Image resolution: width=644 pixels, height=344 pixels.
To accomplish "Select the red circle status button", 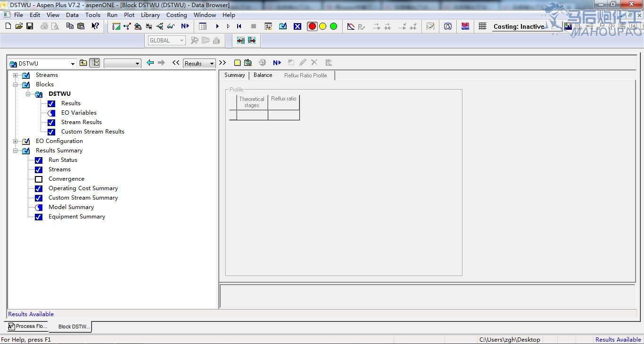I will point(312,26).
